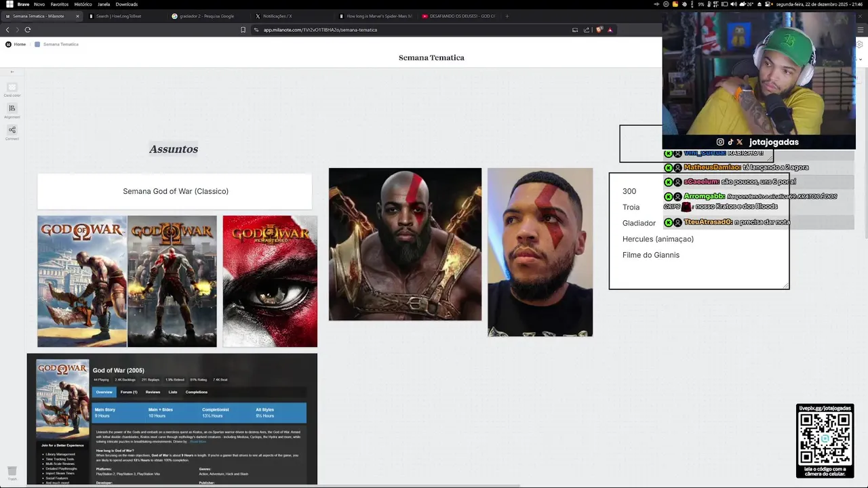
Task: Select the Semana God of War (Classico) card
Action: pos(175,191)
